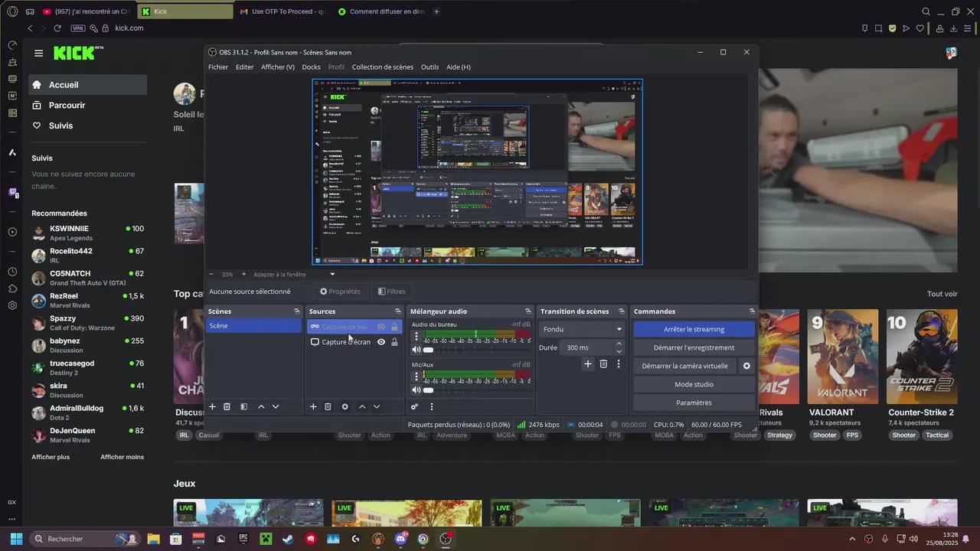
Task: Add a scene transition with plus icon
Action: pos(588,364)
